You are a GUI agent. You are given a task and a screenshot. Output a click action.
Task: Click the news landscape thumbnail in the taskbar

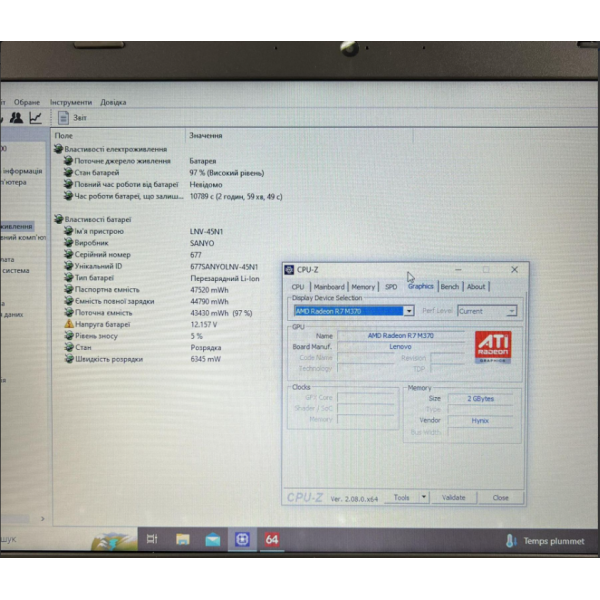point(114,540)
